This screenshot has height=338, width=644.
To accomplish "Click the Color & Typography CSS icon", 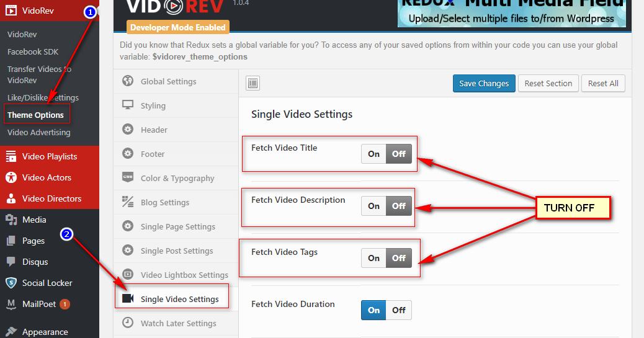I will click(128, 177).
